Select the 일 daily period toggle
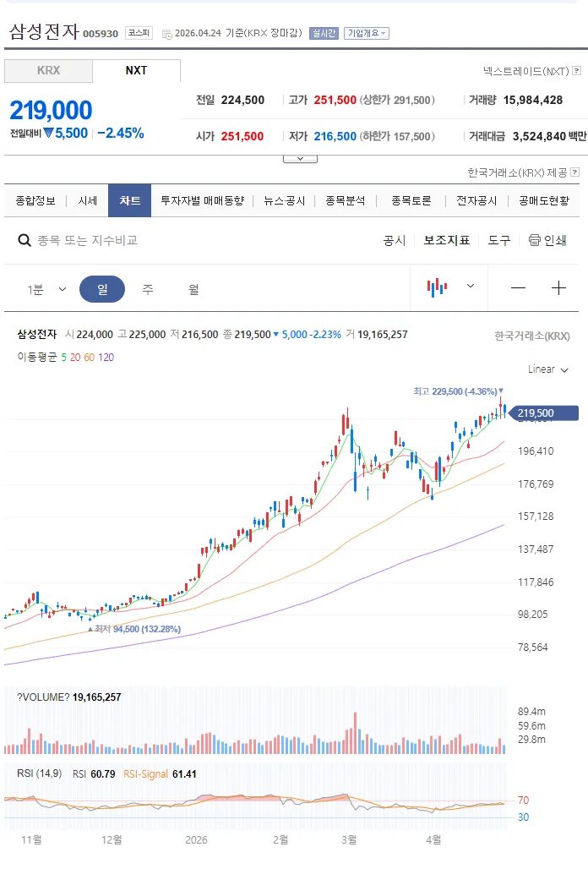 click(102, 289)
